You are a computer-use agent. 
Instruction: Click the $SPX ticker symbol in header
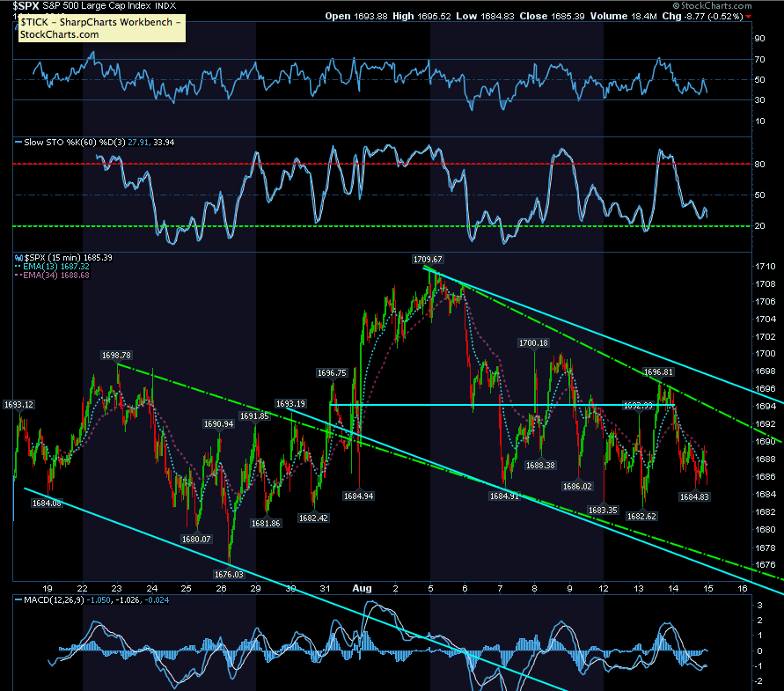point(26,6)
